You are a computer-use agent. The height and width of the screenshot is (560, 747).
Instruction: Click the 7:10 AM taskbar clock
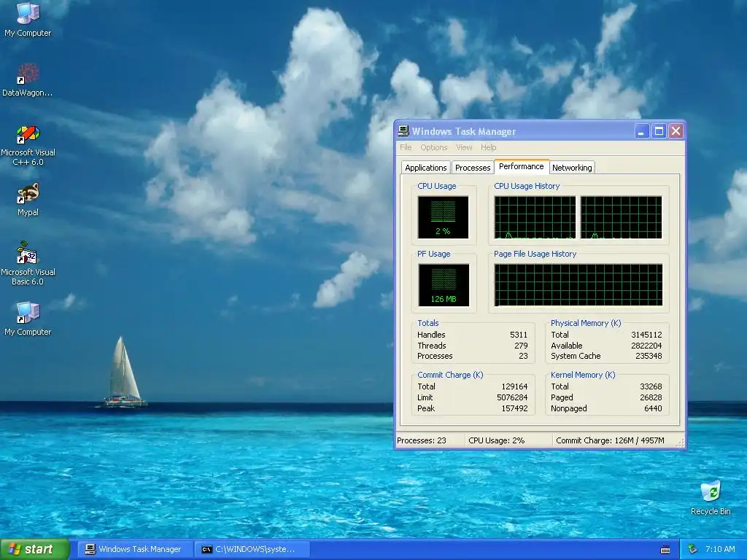[720, 549]
